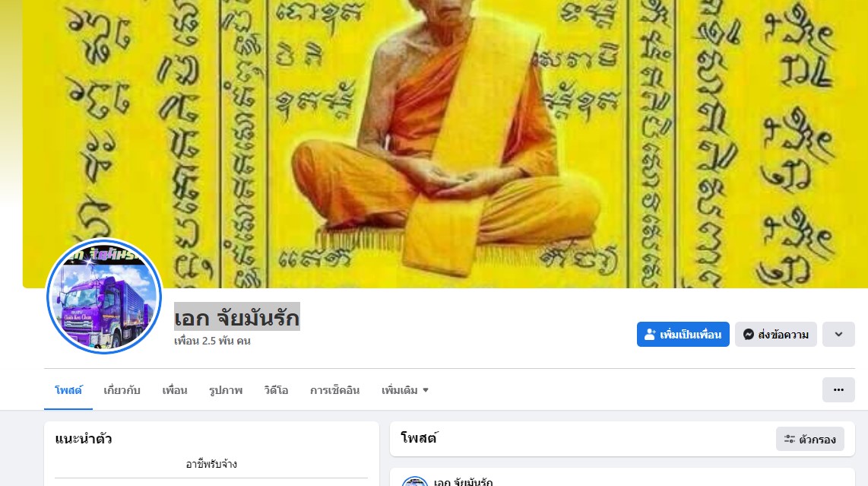Click the small avatar beside the post
This screenshot has width=868, height=486.
(415, 481)
